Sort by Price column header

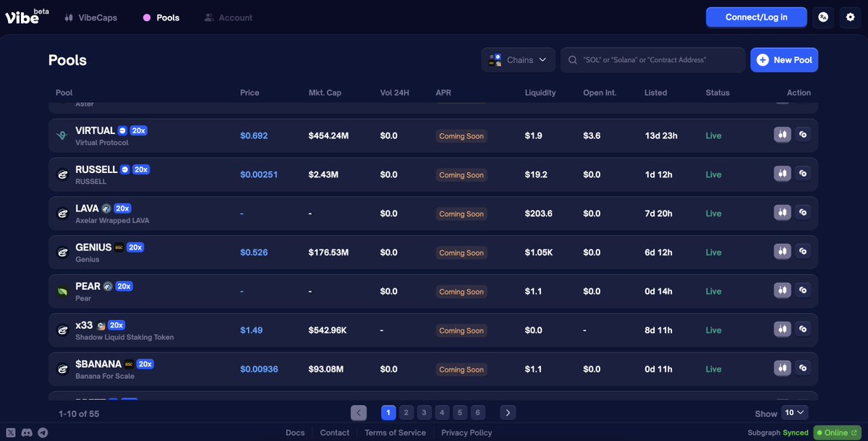coord(250,93)
